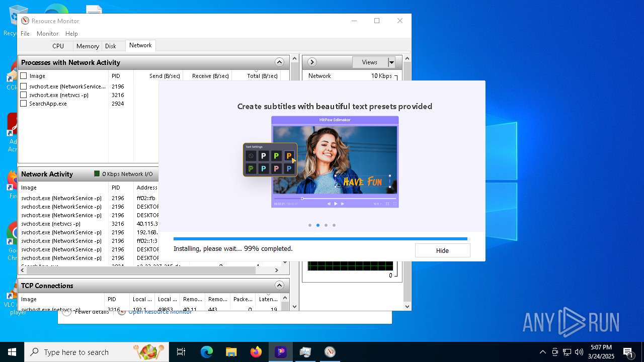Select the third slide indicator dot

pyautogui.click(x=326, y=225)
